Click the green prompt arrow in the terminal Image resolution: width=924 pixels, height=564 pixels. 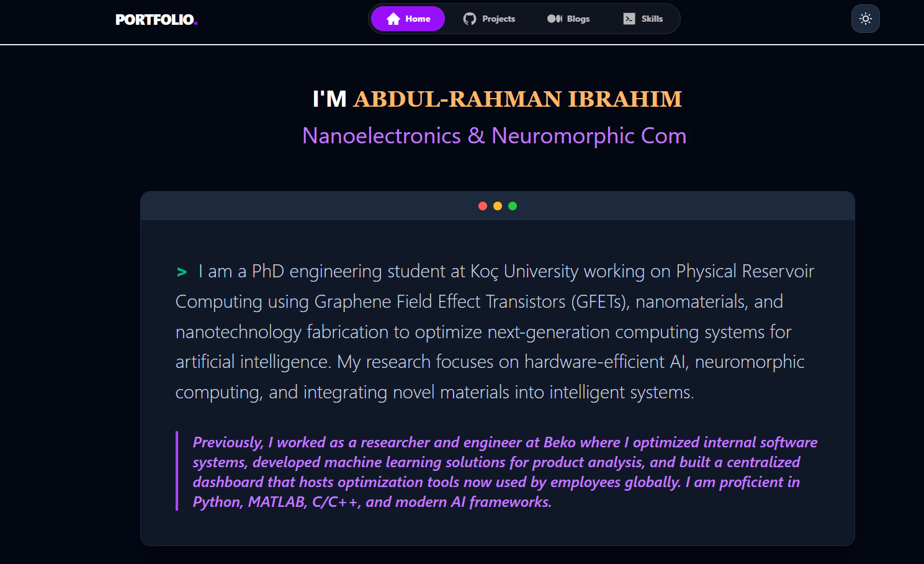click(x=181, y=271)
